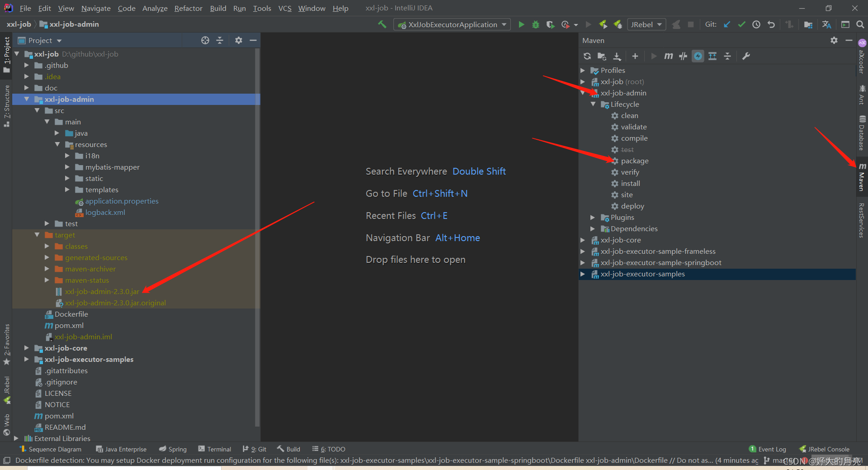The height and width of the screenshot is (470, 868).
Task: Download sources and documentation in the Maven toolbar
Action: click(x=617, y=56)
